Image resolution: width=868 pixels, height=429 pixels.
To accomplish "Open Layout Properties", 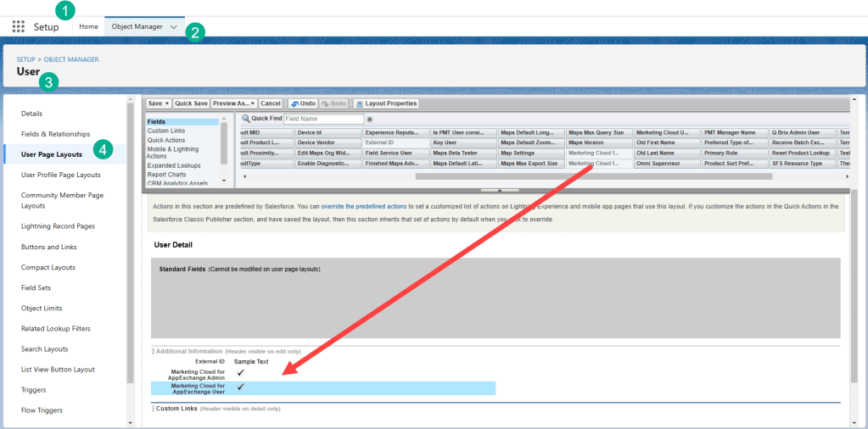I will [386, 103].
